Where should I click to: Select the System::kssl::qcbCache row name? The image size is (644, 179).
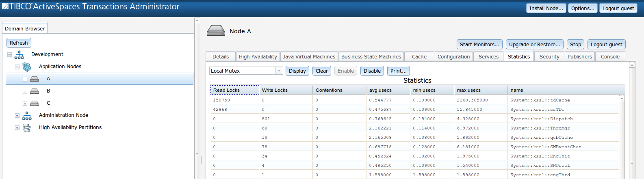[x=541, y=137]
